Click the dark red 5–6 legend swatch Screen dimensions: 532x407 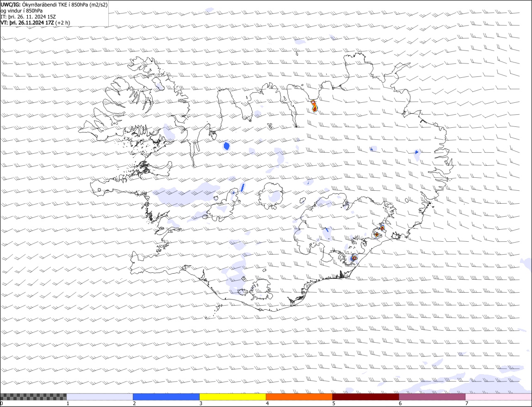[x=366, y=396]
